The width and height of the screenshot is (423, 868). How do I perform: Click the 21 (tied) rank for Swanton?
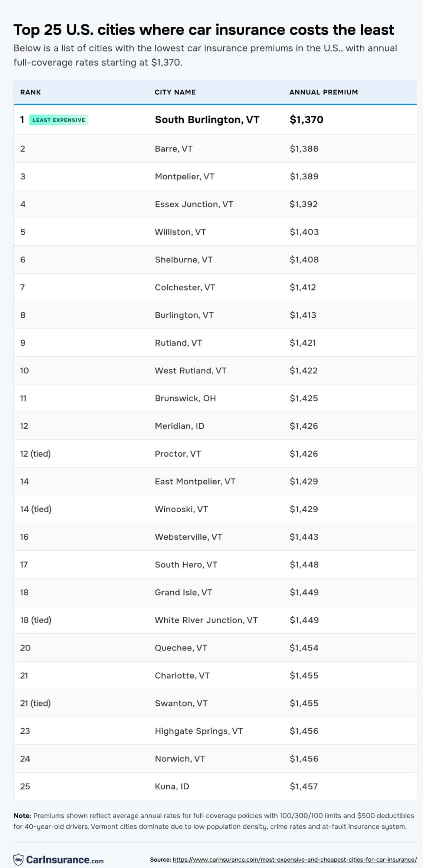point(35,703)
